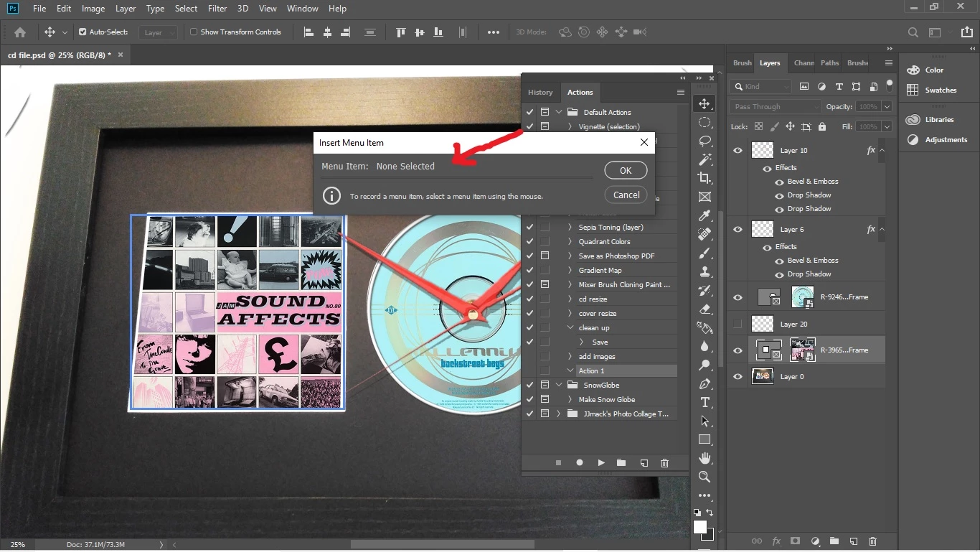
Task: Enable Show Transform Controls checkbox
Action: pyautogui.click(x=194, y=32)
